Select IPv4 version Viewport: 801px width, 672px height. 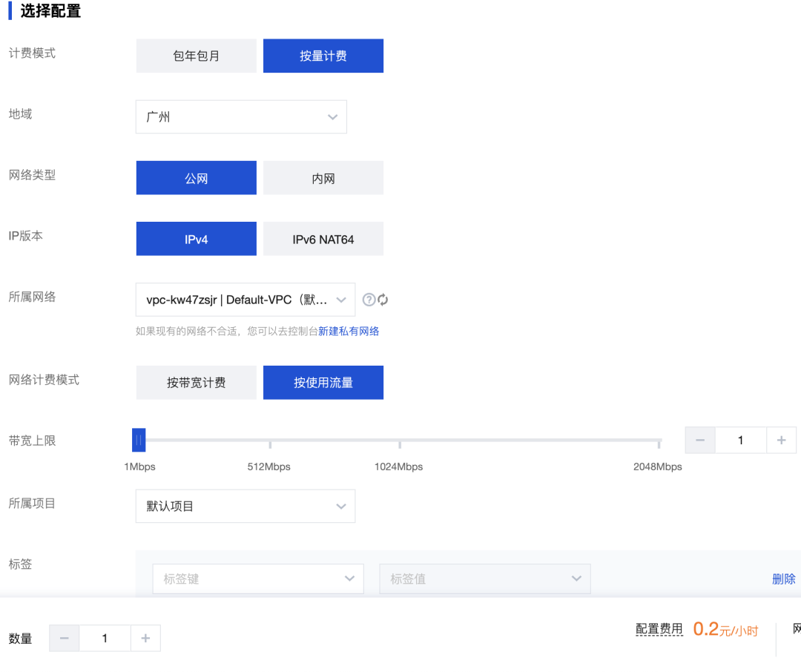(196, 239)
